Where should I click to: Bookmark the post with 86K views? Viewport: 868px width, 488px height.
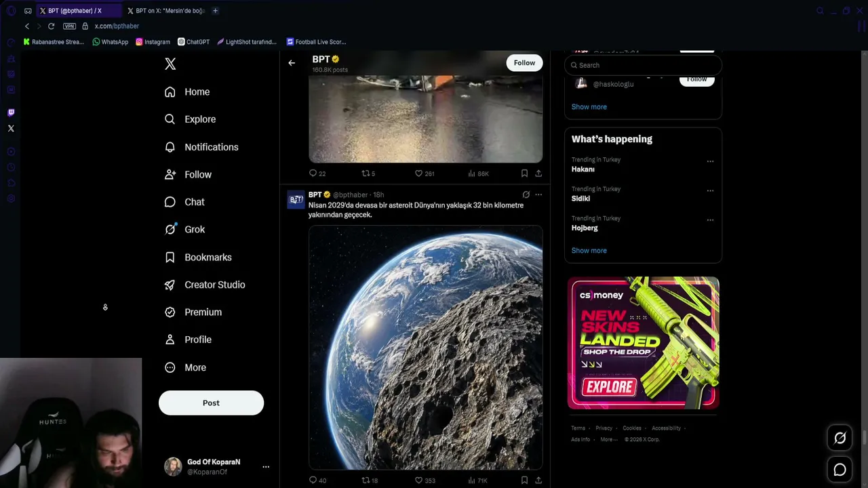tap(524, 174)
